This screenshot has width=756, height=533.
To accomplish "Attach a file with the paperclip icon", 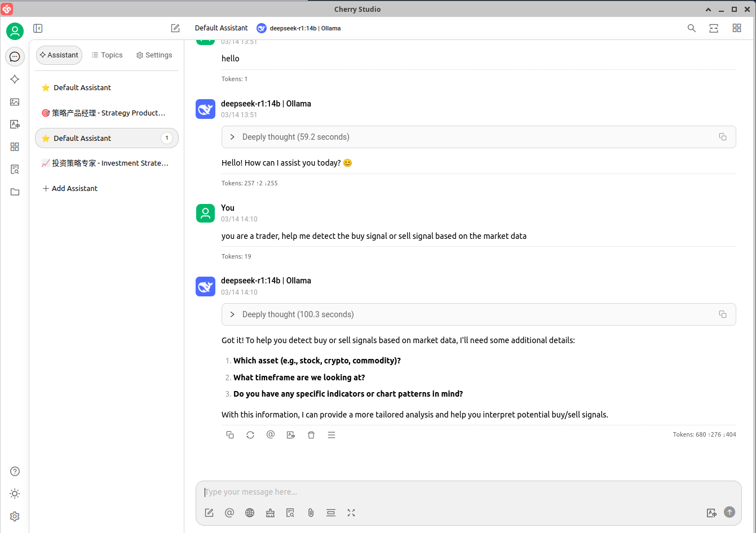I will coord(311,513).
